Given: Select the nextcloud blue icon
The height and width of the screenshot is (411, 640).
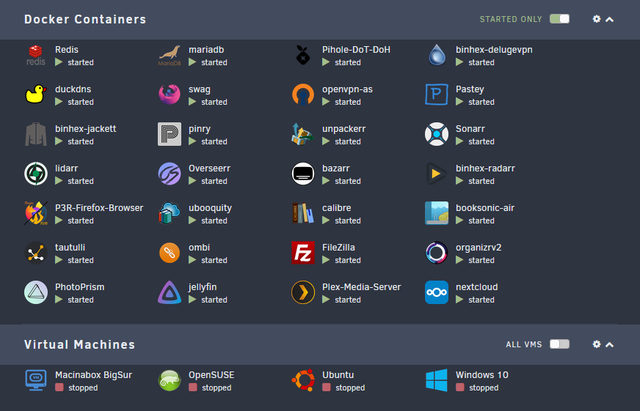Looking at the screenshot, I should [x=436, y=293].
